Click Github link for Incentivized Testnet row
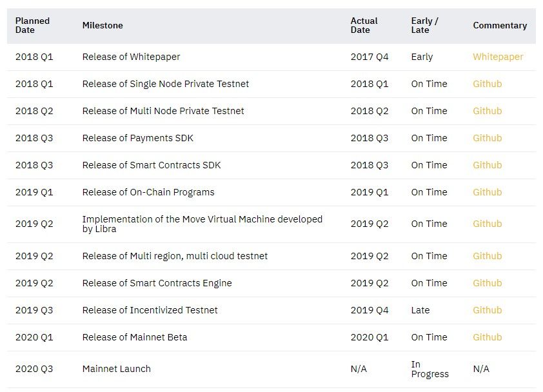Image resolution: width=543 pixels, height=392 pixels. click(x=487, y=310)
